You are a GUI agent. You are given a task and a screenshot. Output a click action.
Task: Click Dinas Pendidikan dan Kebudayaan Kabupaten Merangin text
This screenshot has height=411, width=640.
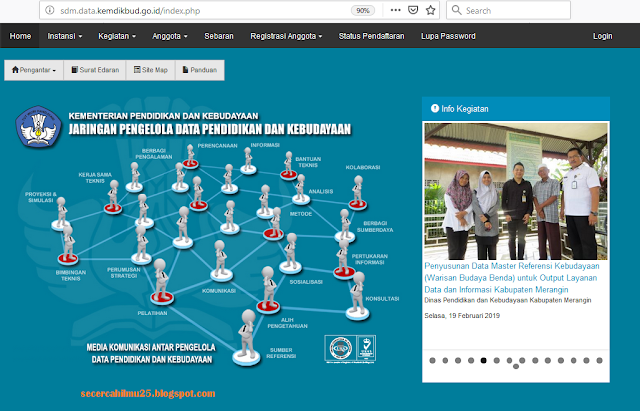pos(508,300)
